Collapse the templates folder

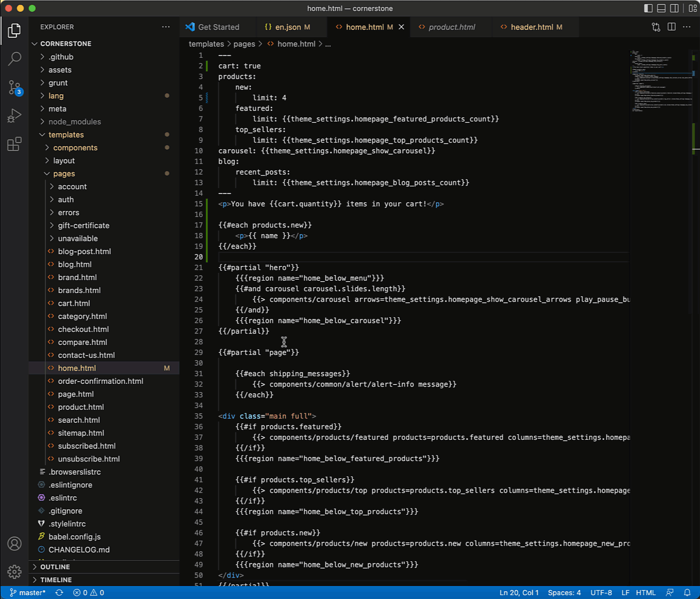(x=66, y=135)
